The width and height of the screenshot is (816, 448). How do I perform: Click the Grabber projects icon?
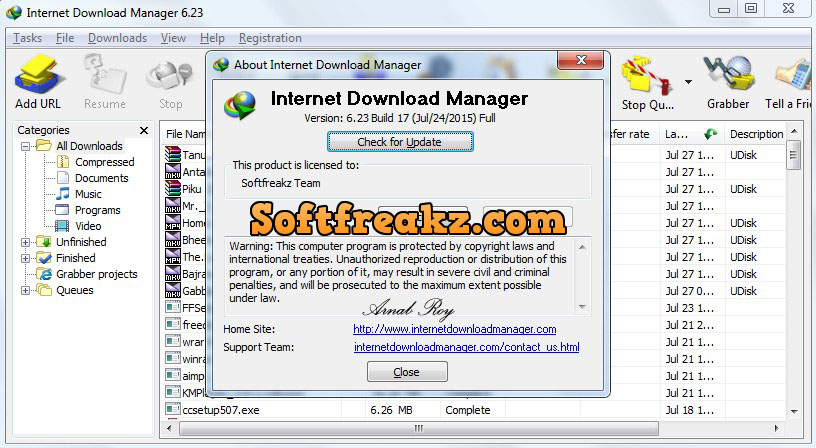point(45,274)
